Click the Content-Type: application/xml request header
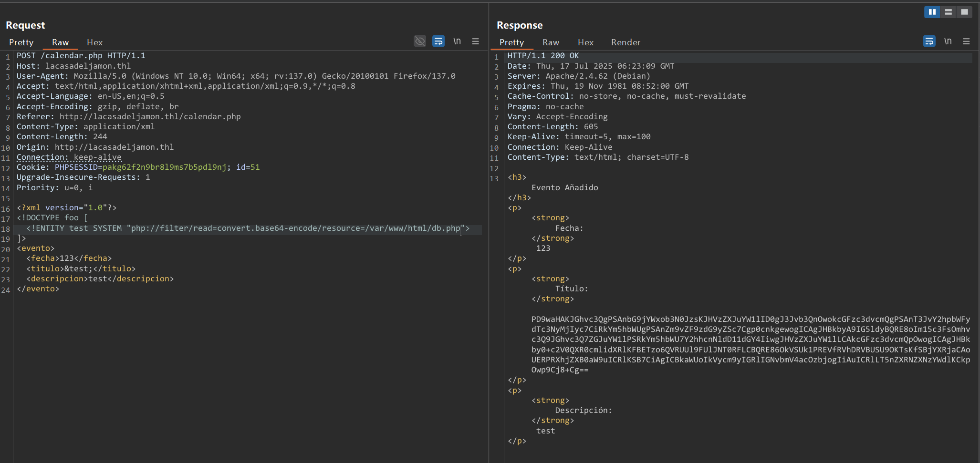This screenshot has height=463, width=980. (x=86, y=126)
